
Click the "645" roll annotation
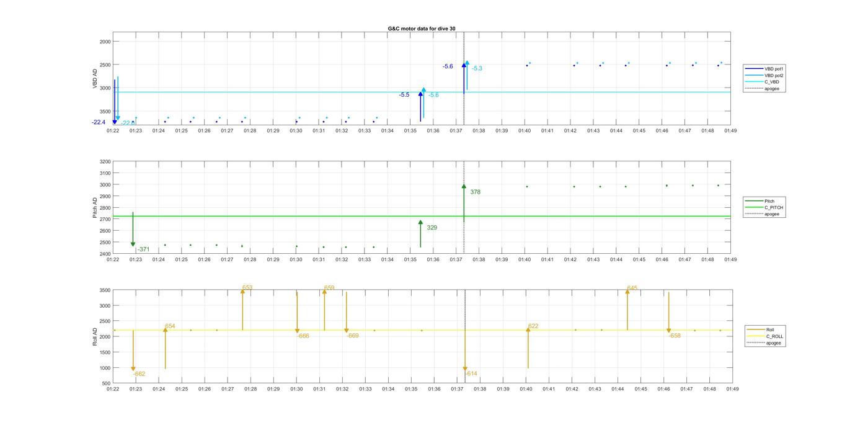632,288
